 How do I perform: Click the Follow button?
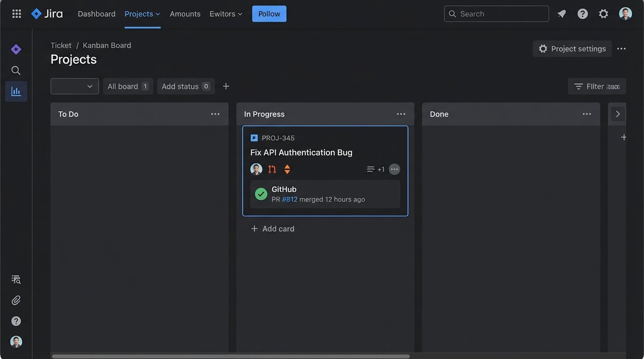coord(269,14)
